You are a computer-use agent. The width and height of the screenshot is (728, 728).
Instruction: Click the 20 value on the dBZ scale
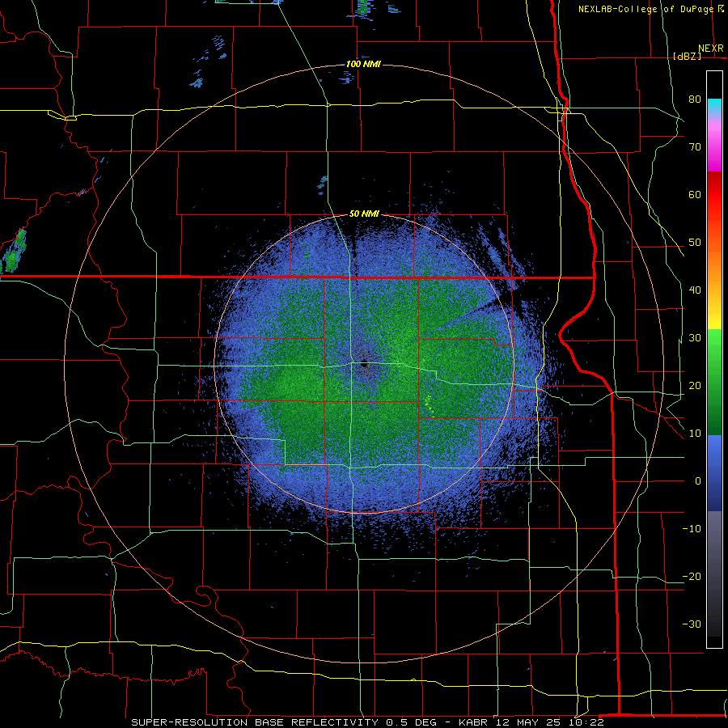695,386
